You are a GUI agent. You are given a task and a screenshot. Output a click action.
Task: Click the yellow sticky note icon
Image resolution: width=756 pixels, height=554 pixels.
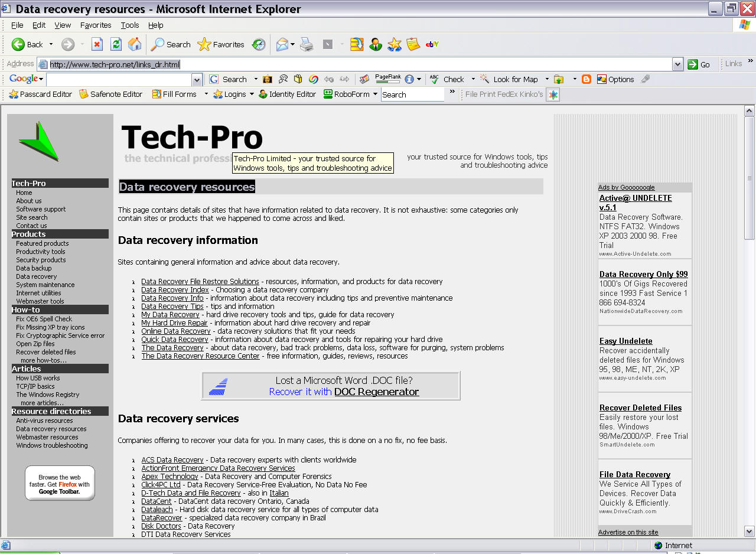point(413,44)
